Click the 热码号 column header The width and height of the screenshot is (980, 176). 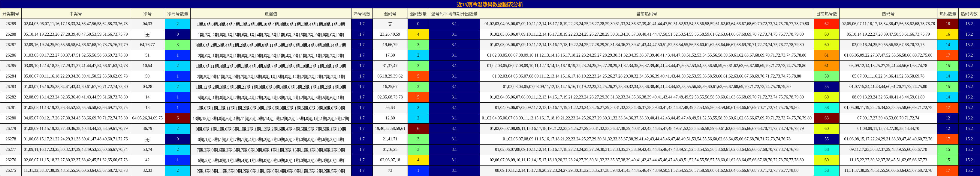(x=888, y=14)
